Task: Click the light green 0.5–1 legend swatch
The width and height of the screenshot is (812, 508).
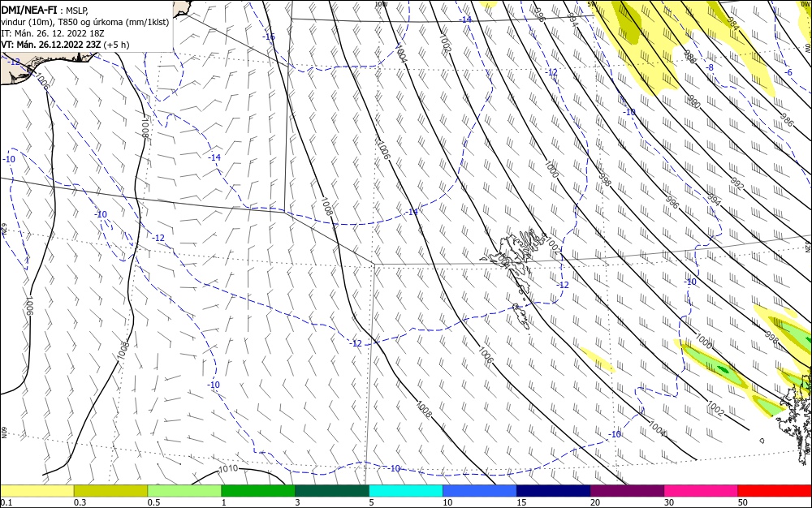Action: (x=184, y=491)
